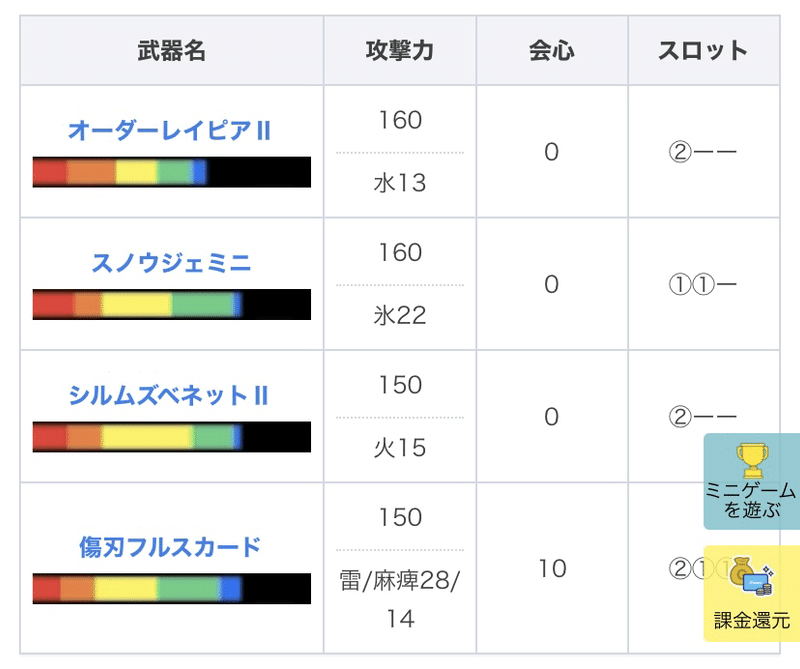Image resolution: width=800 pixels, height=669 pixels.
Task: Open the スノウジェミニ weapon link
Action: [171, 263]
